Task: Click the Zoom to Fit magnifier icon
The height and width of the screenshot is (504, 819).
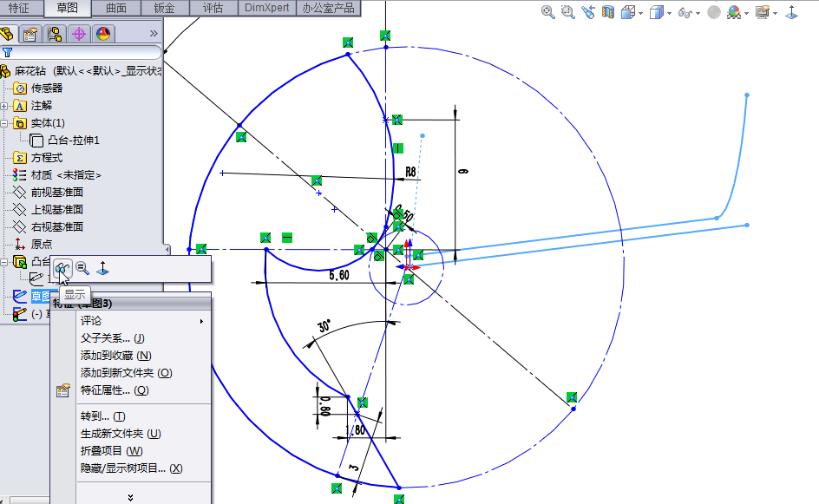Action: coord(547,12)
